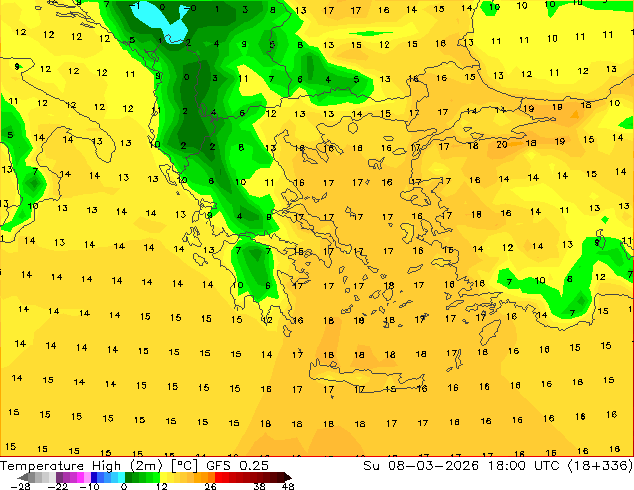Click the '38' legend scale label

coord(259,486)
